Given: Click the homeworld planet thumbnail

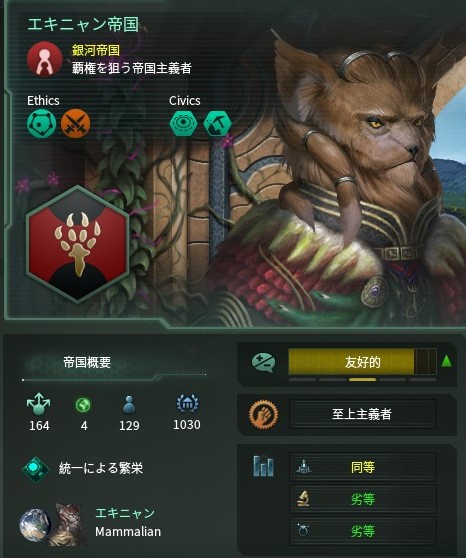Looking at the screenshot, I should (35, 525).
